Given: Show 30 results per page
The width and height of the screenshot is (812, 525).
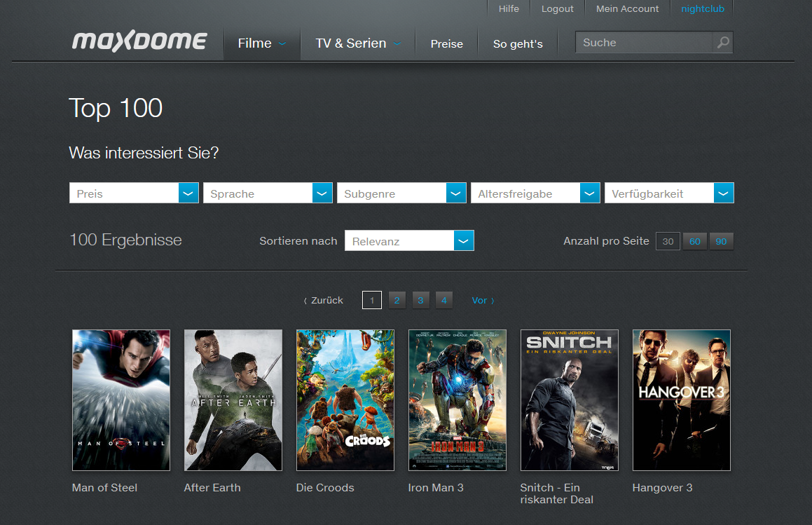Looking at the screenshot, I should coord(668,242).
